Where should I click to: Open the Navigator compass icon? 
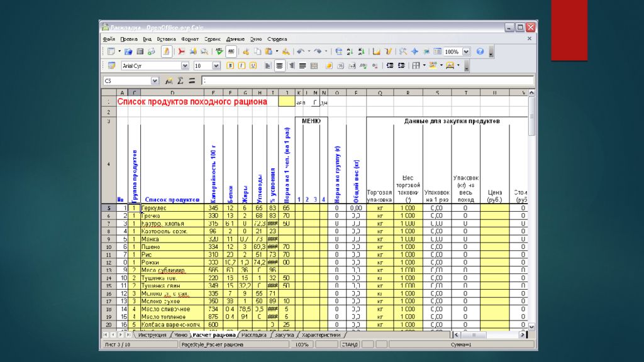[414, 52]
